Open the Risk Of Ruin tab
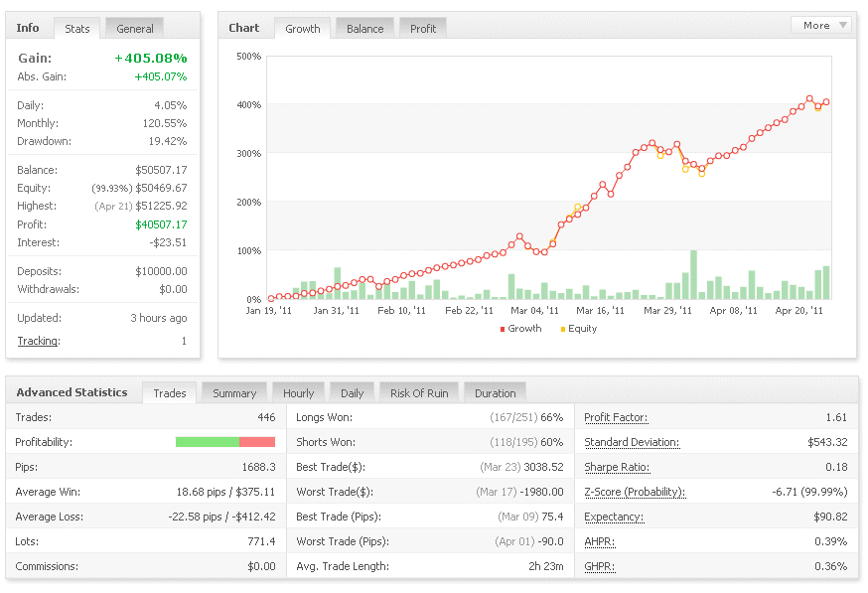This screenshot has height=593, width=868. pyautogui.click(x=419, y=393)
